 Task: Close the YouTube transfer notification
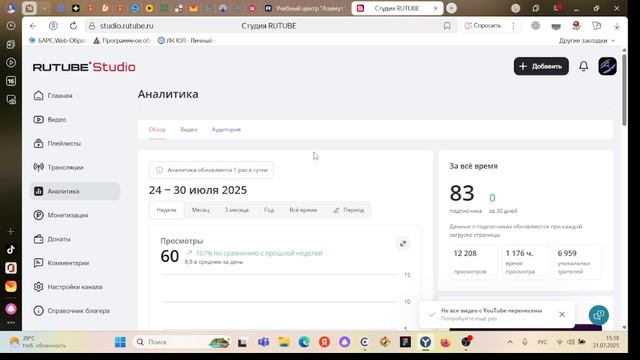coord(562,314)
